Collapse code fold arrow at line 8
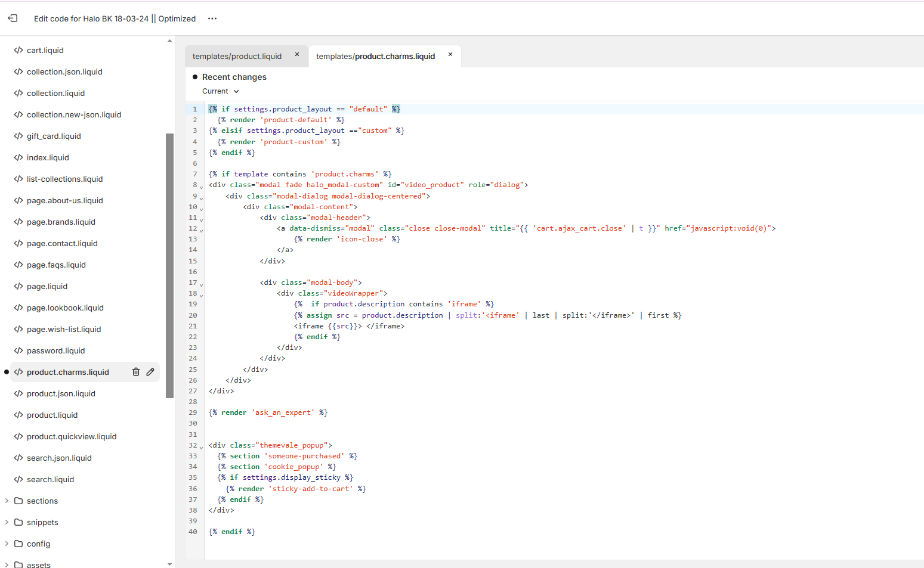The image size is (924, 568). [201, 187]
